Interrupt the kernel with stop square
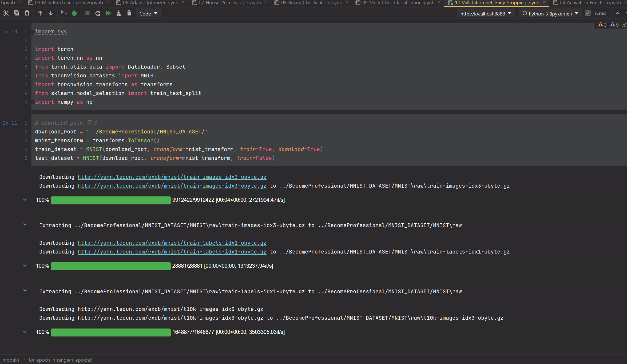This screenshot has width=627, height=364. coord(87,13)
